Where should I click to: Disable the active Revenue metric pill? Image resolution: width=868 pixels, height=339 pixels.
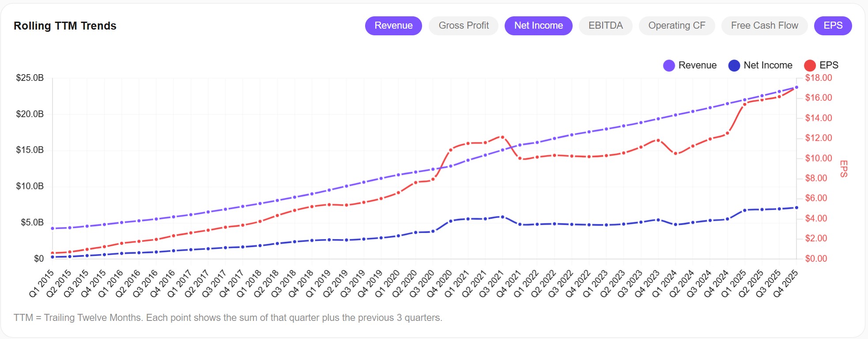coord(393,25)
